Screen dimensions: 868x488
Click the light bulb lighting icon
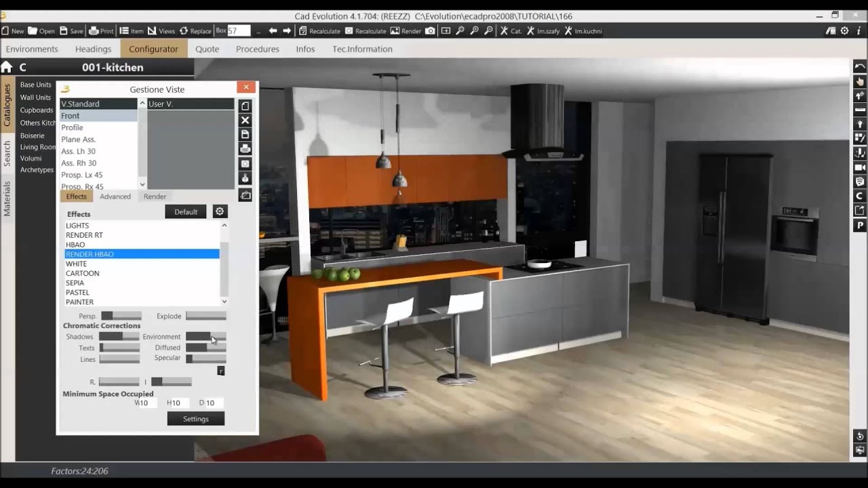point(860,124)
